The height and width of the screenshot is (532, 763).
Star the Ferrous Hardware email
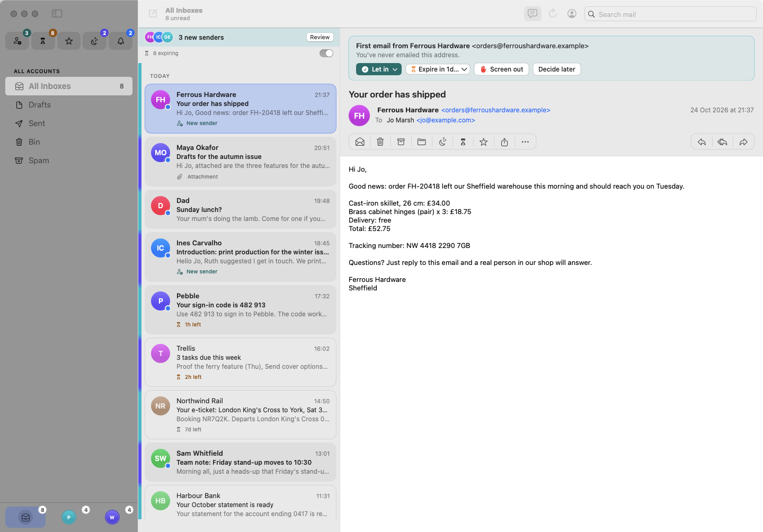click(x=484, y=141)
